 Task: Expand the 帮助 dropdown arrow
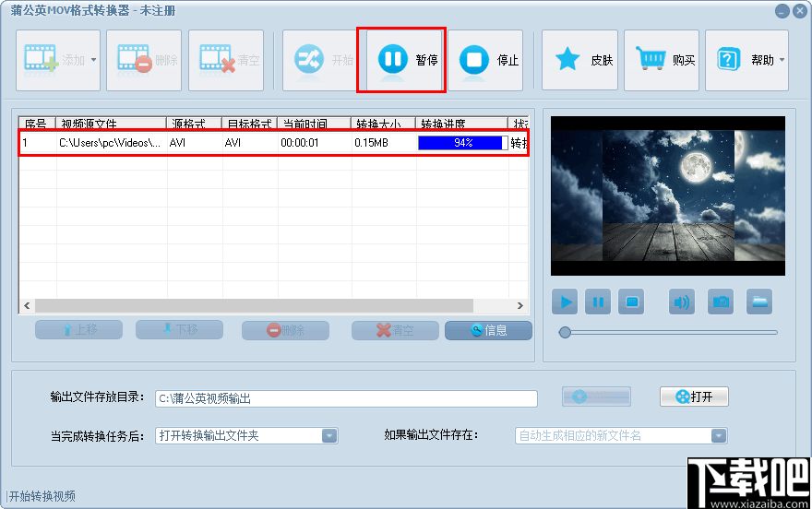(782, 60)
